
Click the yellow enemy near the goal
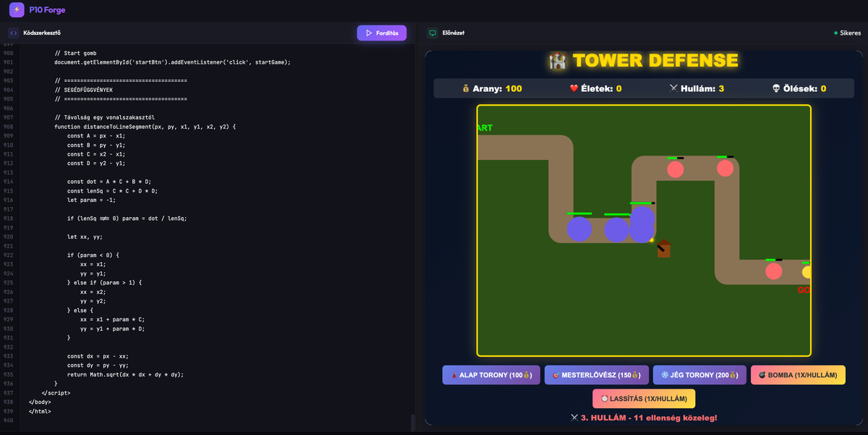[x=806, y=272]
